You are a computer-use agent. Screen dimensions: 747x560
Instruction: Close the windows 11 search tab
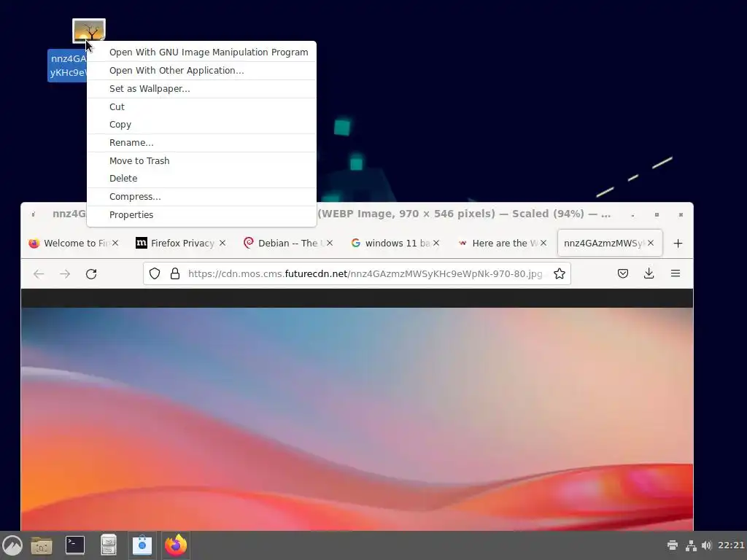436,244
